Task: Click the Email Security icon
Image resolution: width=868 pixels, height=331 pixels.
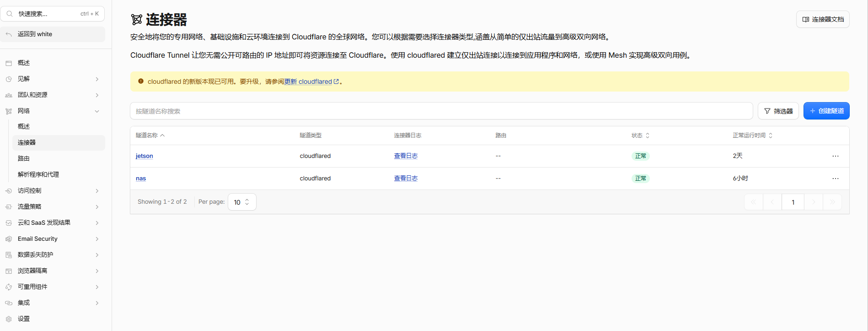Action: (x=9, y=239)
